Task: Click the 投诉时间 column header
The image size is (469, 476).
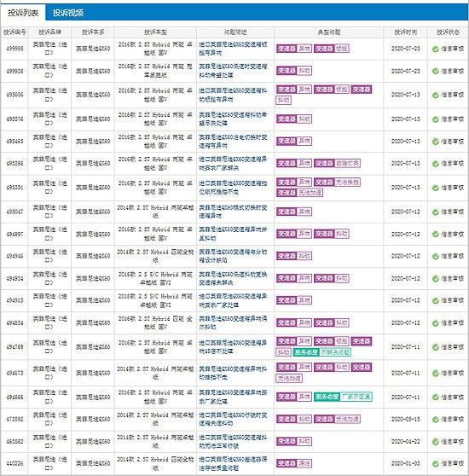Action: [406, 32]
